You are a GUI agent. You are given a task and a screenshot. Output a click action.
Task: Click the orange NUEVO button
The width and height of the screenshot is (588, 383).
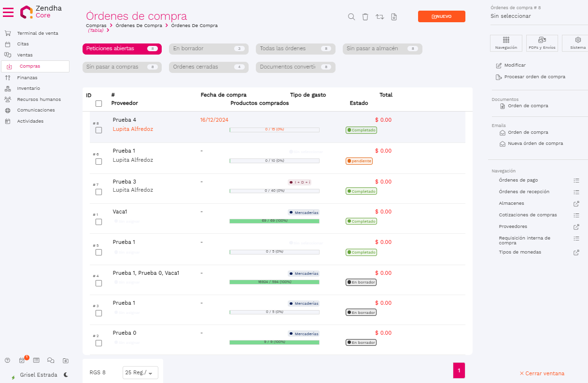[x=441, y=16]
